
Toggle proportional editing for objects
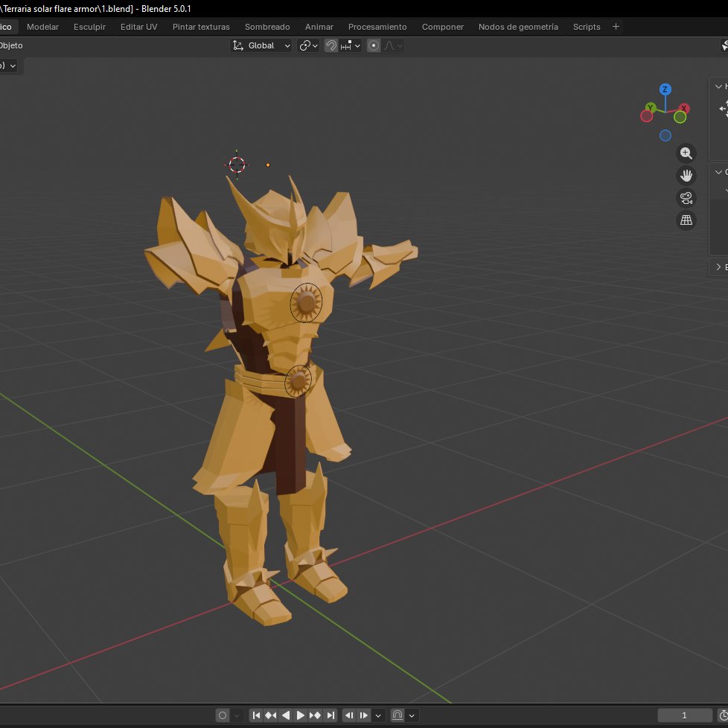pos(374,45)
